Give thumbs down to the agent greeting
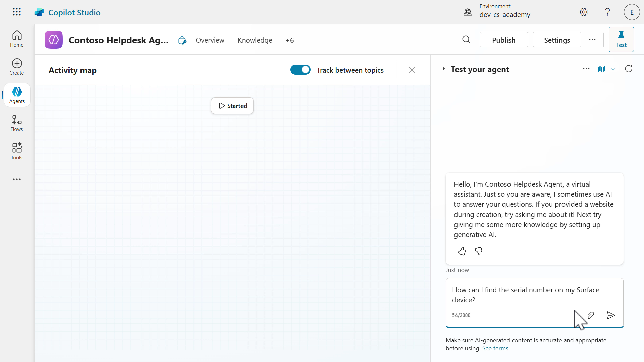 [478, 251]
